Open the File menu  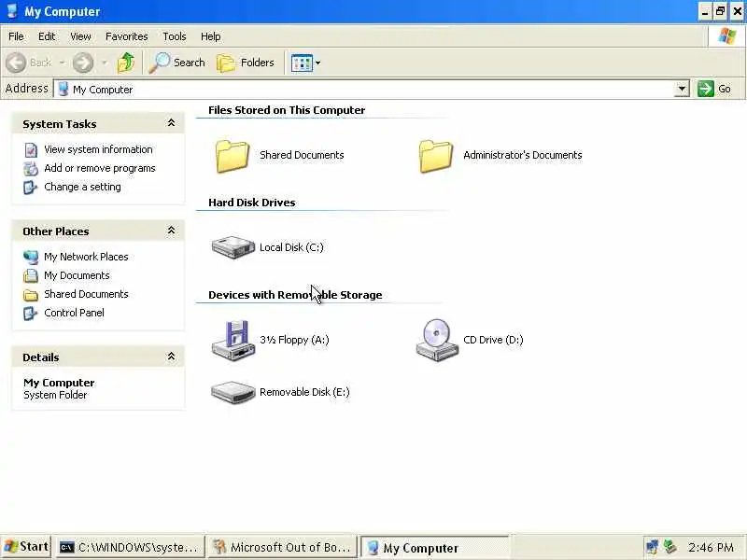[16, 36]
